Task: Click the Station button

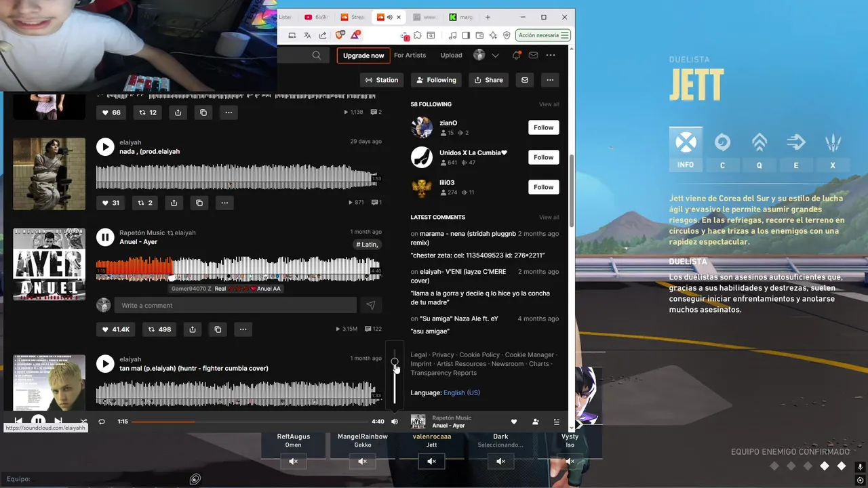Action: (382, 80)
